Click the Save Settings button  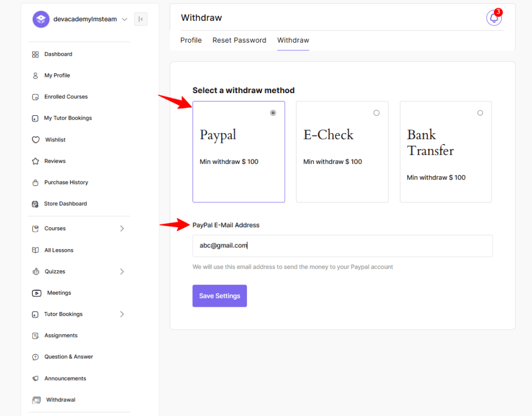(219, 295)
